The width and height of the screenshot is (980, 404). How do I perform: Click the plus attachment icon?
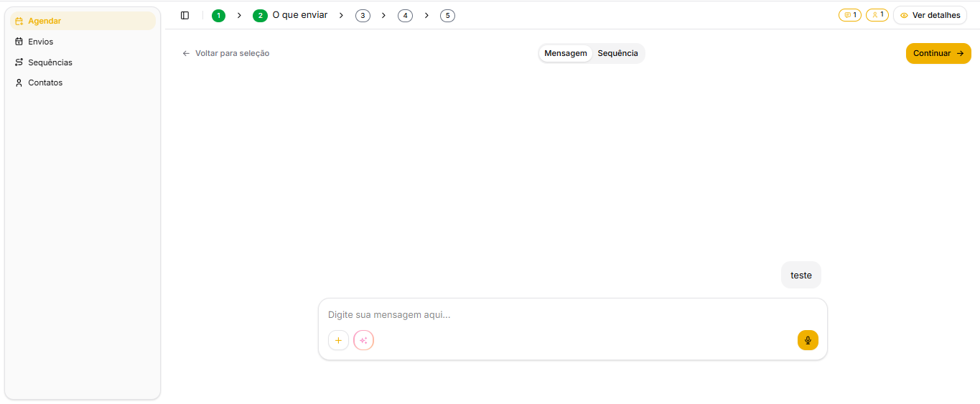(338, 340)
